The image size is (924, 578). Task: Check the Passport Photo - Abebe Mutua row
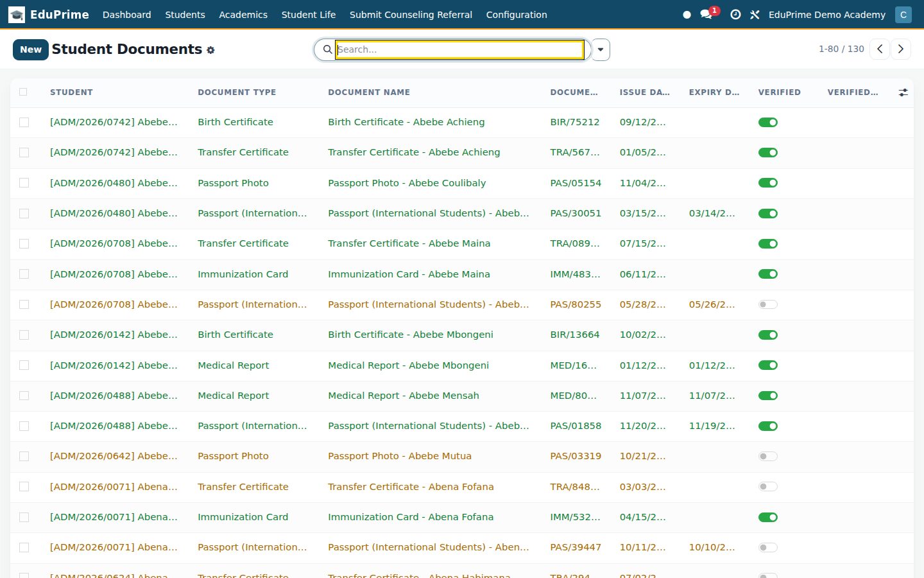click(x=24, y=456)
